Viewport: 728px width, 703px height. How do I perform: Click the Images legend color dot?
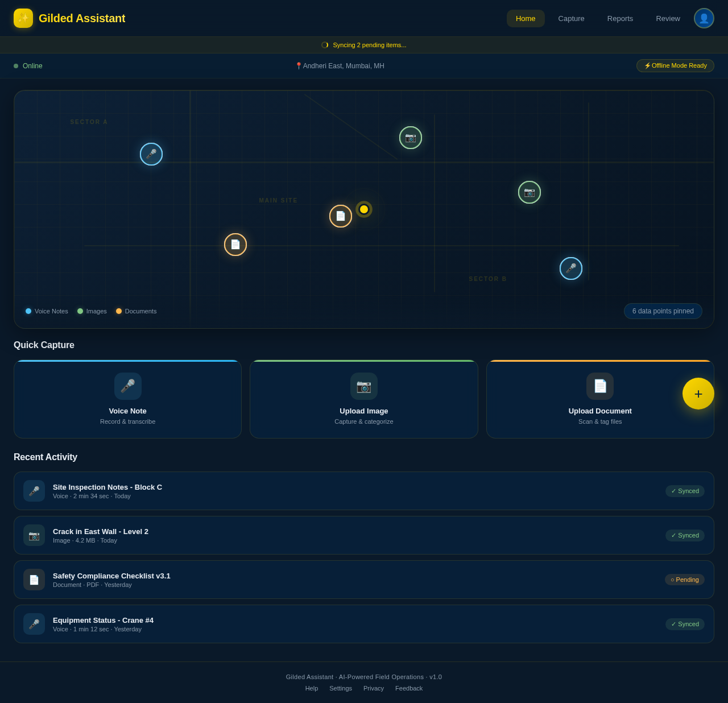(x=80, y=311)
